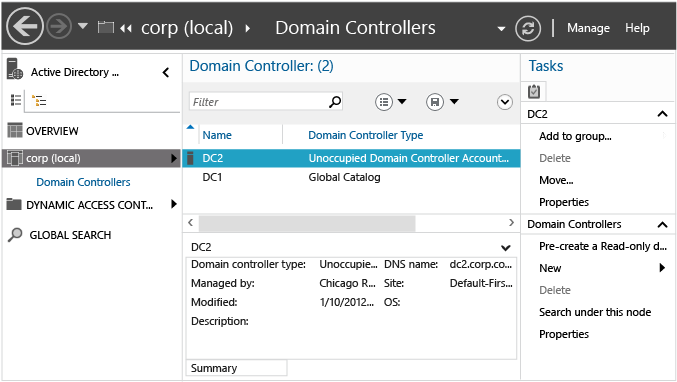Image resolution: width=677 pixels, height=382 pixels.
Task: Expand Dynamic Access Control arrow
Action: point(174,204)
